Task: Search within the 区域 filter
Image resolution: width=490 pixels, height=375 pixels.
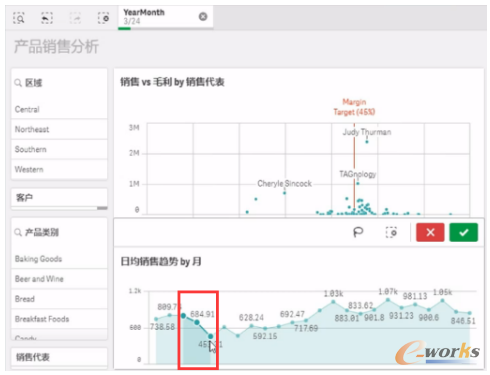Action: [x=18, y=83]
